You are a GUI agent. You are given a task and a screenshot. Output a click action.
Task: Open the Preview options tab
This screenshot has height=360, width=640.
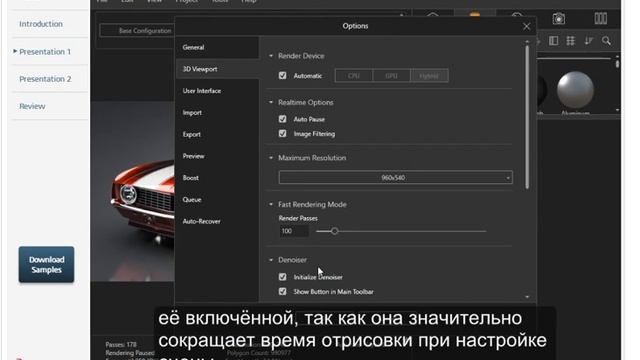point(217,156)
